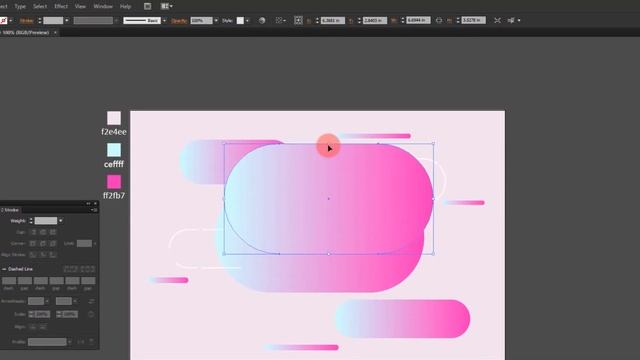Click the Weight stepper arrows in Stroke panel

pyautogui.click(x=31, y=221)
